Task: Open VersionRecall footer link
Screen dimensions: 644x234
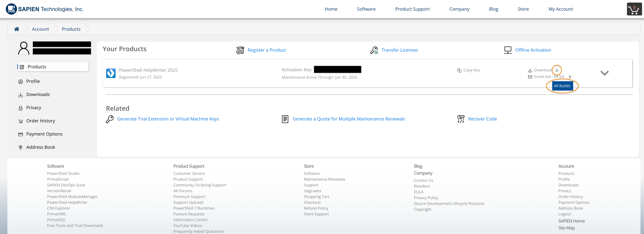Action: click(59, 191)
